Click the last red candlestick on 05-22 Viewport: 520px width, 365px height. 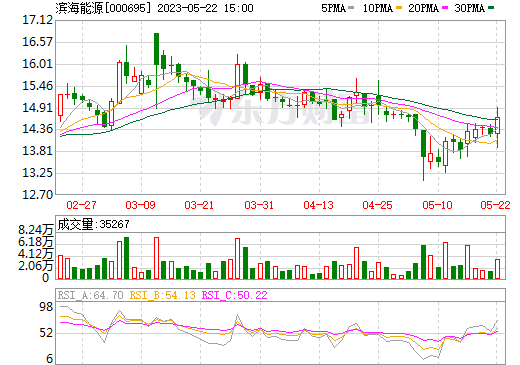click(x=498, y=126)
